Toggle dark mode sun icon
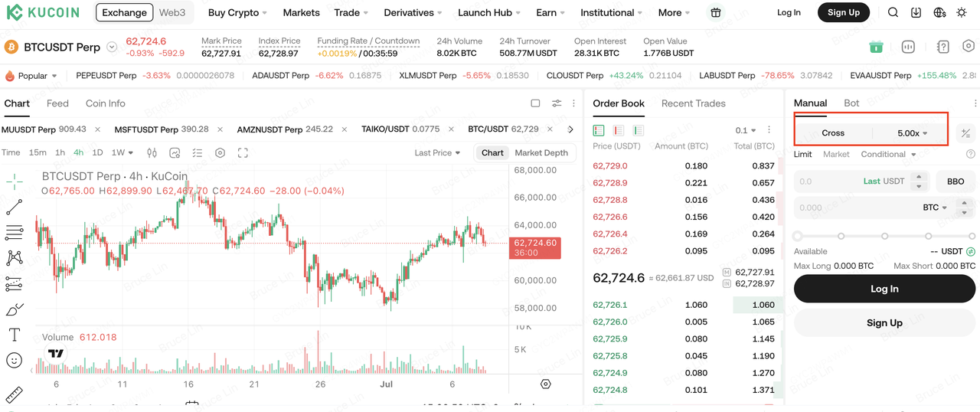Viewport: 980px width, 412px height. pos(962,12)
